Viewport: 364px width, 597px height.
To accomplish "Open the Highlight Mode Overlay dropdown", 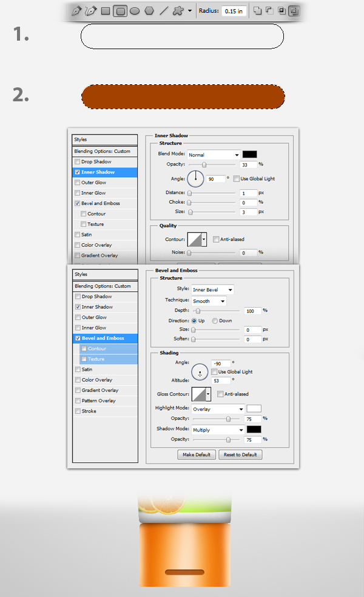I will click(218, 408).
